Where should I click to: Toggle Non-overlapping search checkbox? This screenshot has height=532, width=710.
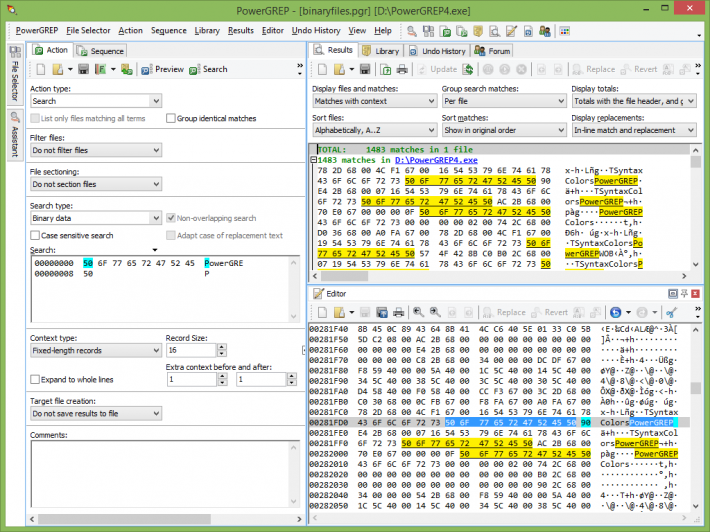pyautogui.click(x=171, y=218)
